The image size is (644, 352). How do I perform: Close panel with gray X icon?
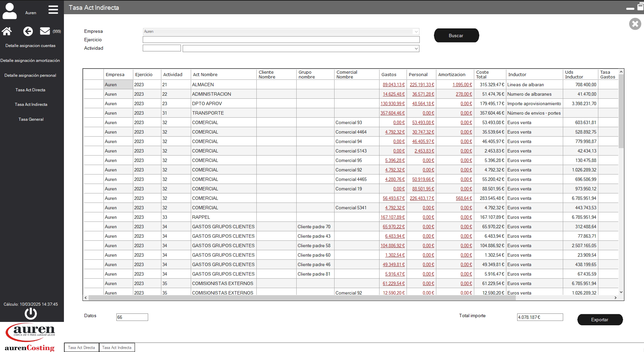(635, 24)
